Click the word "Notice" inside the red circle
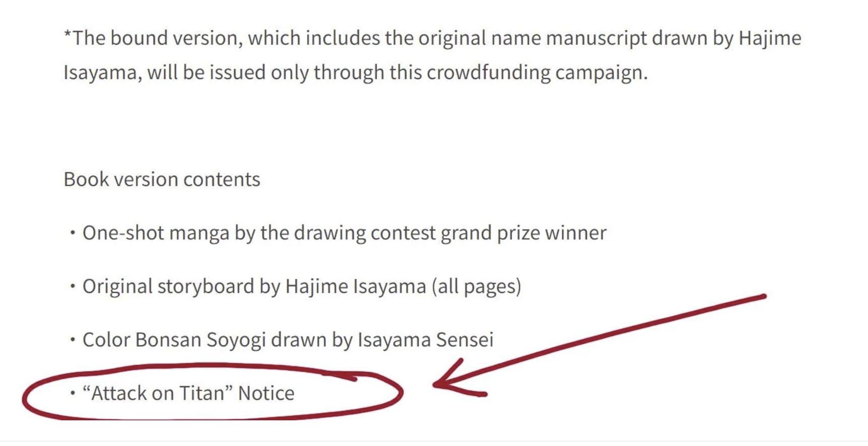The image size is (868, 446). pos(266,393)
